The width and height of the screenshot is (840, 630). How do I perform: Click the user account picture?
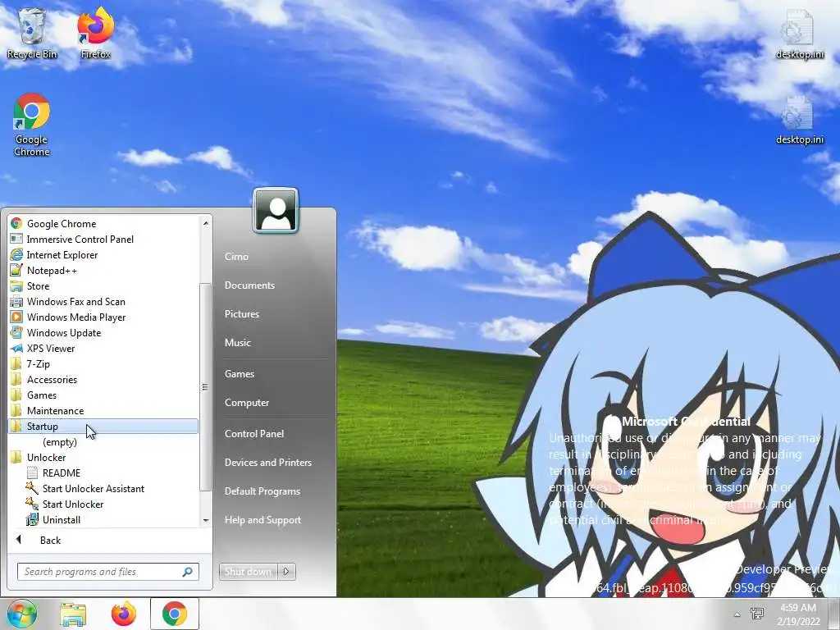pyautogui.click(x=276, y=210)
